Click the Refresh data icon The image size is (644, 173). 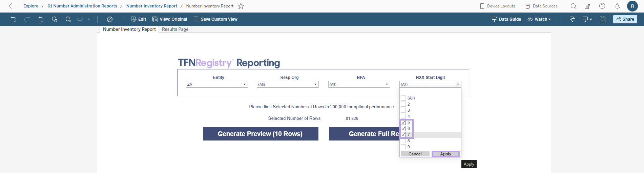[x=55, y=19]
